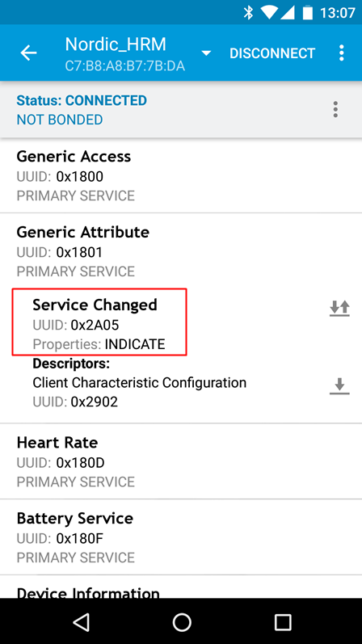Expand the Battery Service entry
This screenshot has height=644, width=362.
pyautogui.click(x=181, y=537)
